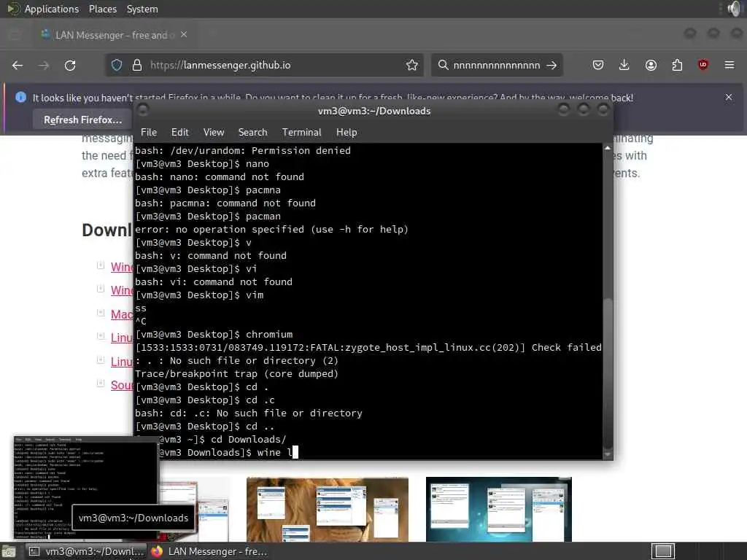Open the lion desktop screenshot thumbnail
This screenshot has width=747, height=560.
pyautogui.click(x=328, y=509)
